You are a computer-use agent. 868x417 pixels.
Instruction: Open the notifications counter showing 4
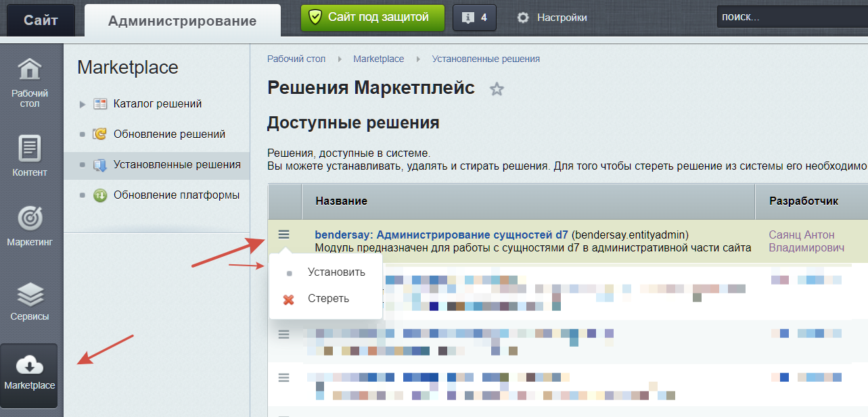[x=474, y=18]
